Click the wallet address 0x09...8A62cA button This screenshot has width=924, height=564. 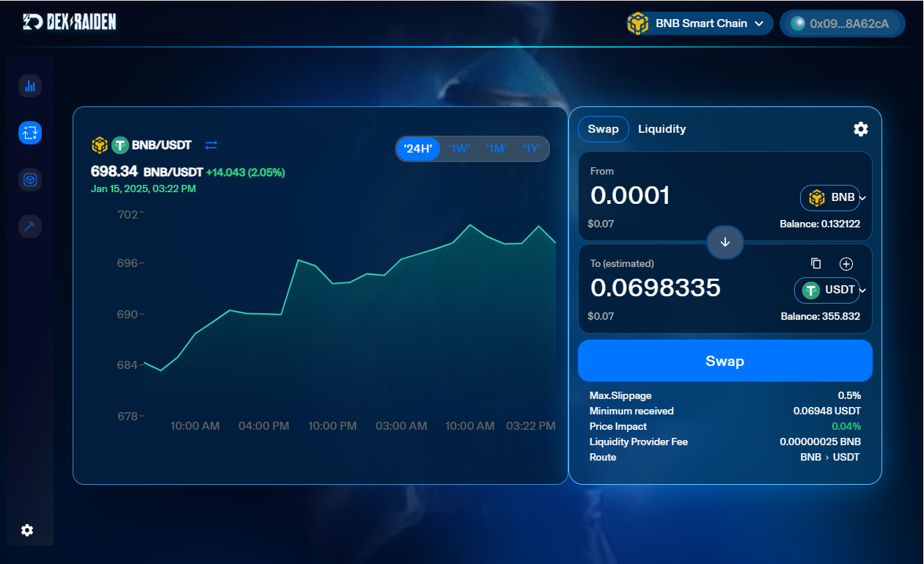click(x=842, y=23)
